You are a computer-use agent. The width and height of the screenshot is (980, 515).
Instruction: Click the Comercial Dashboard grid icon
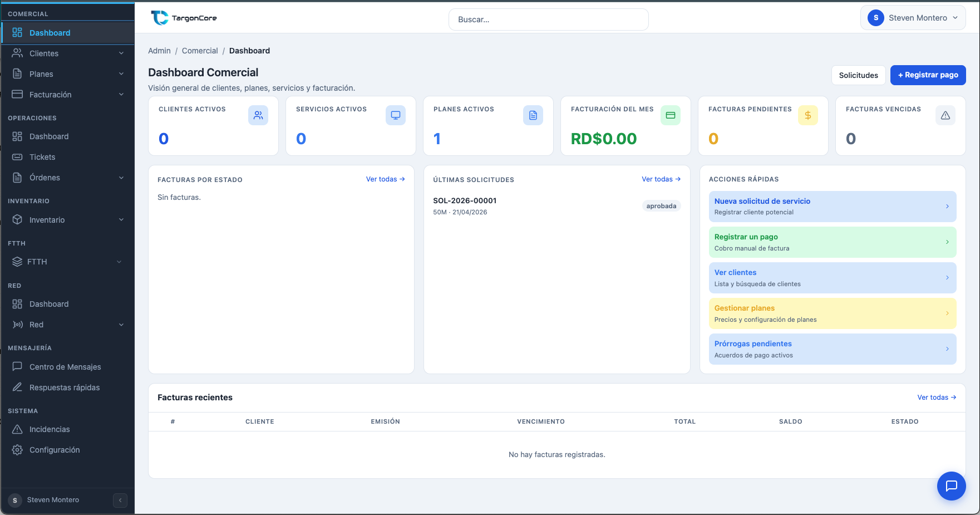[x=17, y=32]
